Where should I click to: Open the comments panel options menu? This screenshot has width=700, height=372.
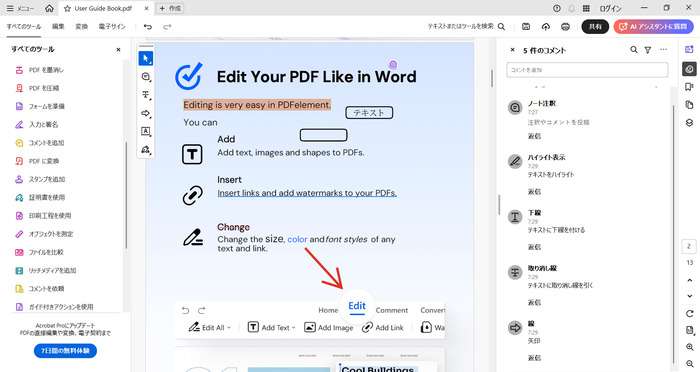[663, 50]
